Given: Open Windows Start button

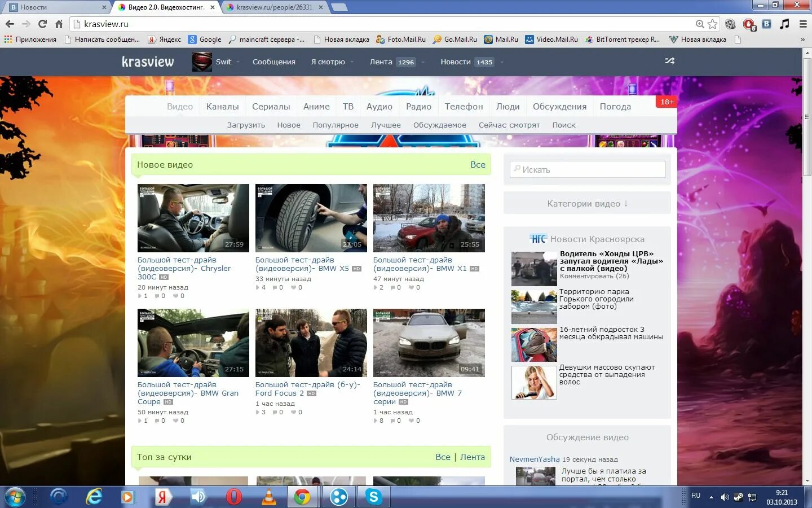Looking at the screenshot, I should (x=15, y=497).
